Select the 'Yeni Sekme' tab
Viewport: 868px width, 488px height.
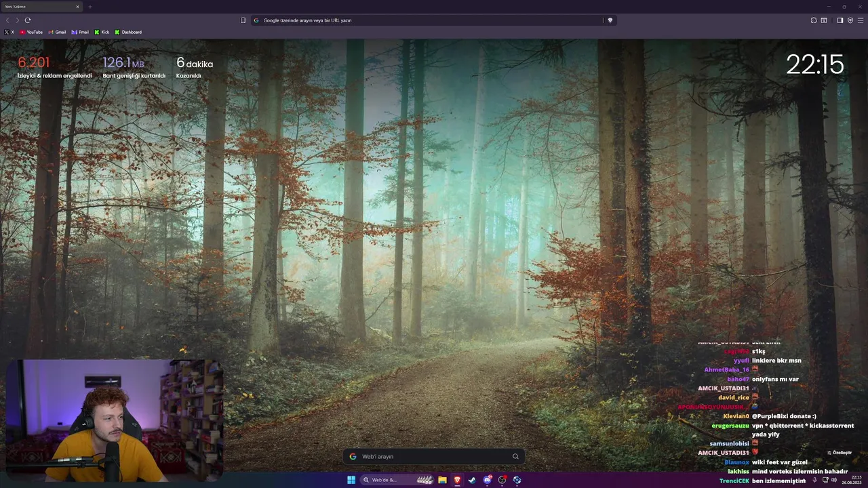click(x=41, y=7)
